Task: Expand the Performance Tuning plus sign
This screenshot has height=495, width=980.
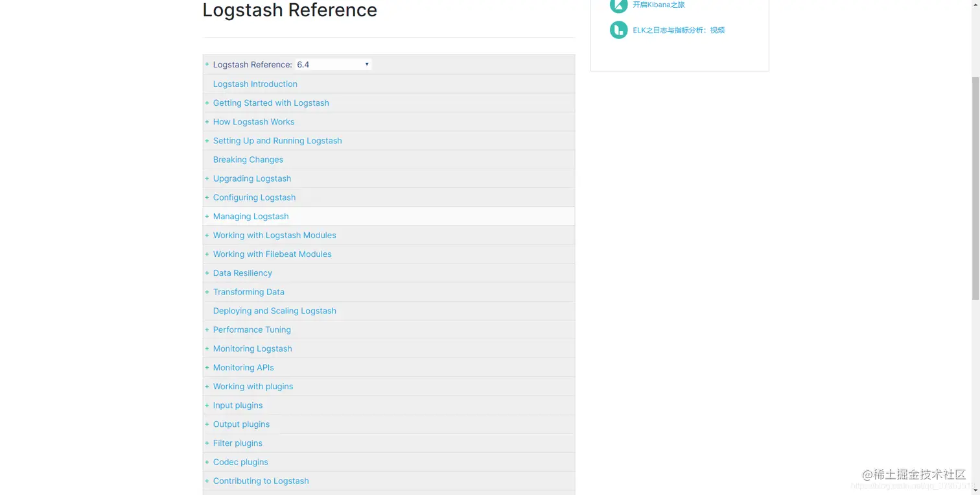Action: pos(207,330)
